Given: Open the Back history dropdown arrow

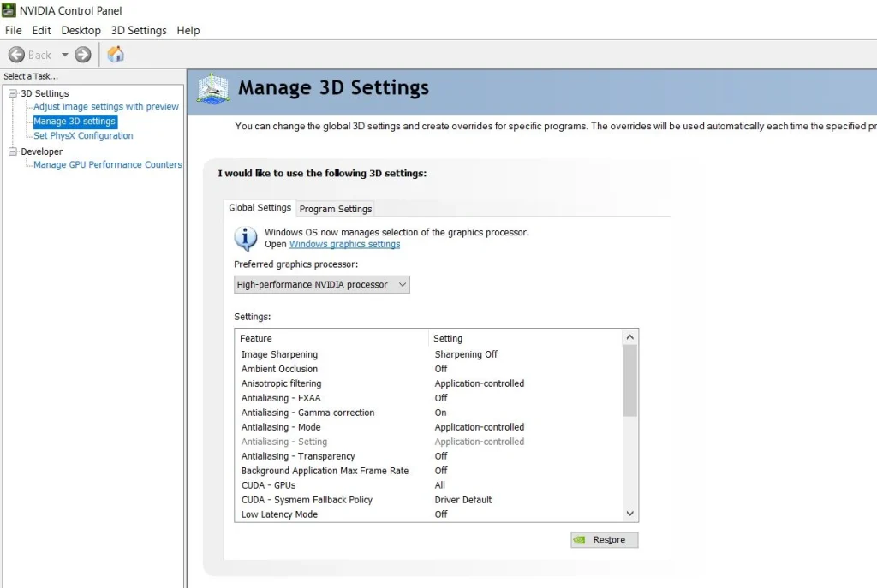Looking at the screenshot, I should point(65,55).
